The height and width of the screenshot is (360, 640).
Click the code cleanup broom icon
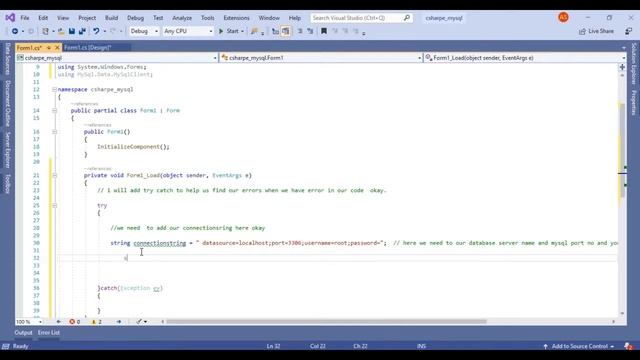[139, 322]
